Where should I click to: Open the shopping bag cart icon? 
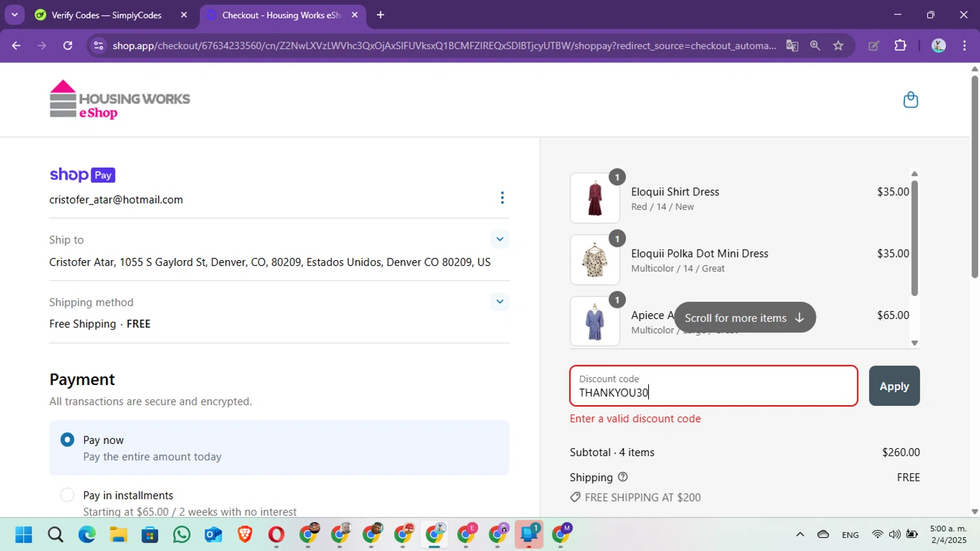click(910, 99)
